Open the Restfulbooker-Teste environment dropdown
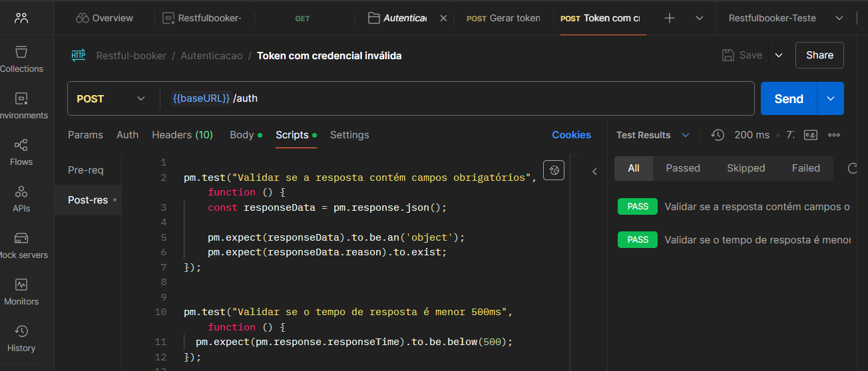This screenshot has height=371, width=868. (785, 18)
